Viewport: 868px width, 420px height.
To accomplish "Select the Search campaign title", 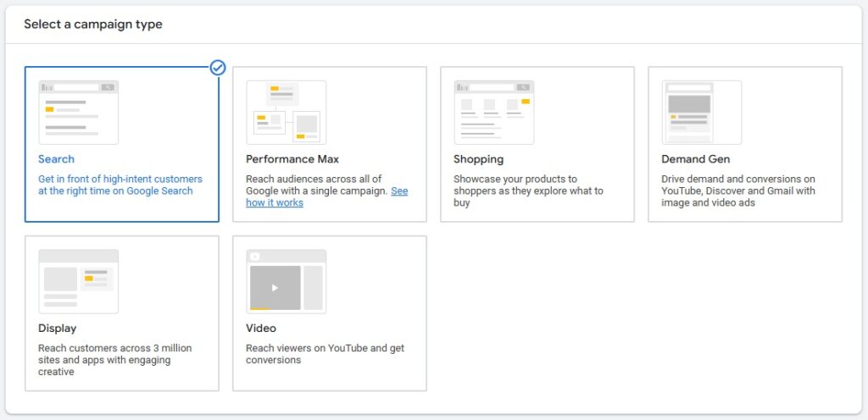I will [56, 159].
